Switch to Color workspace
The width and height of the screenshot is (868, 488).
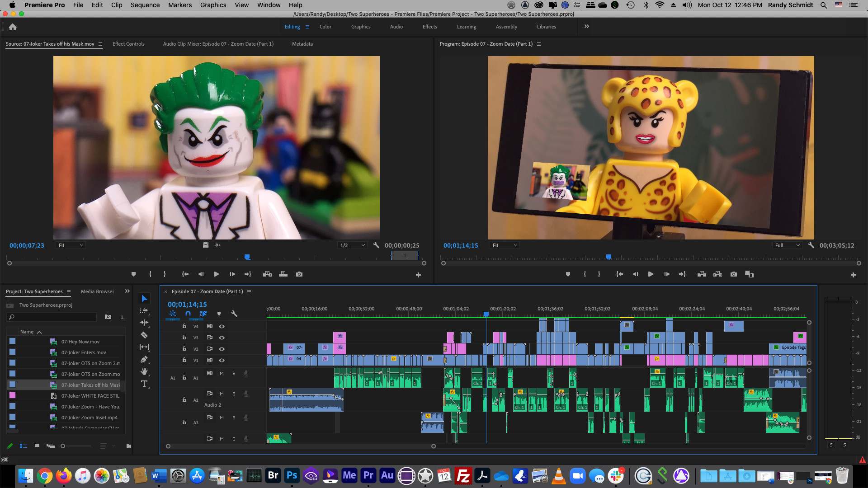click(325, 27)
